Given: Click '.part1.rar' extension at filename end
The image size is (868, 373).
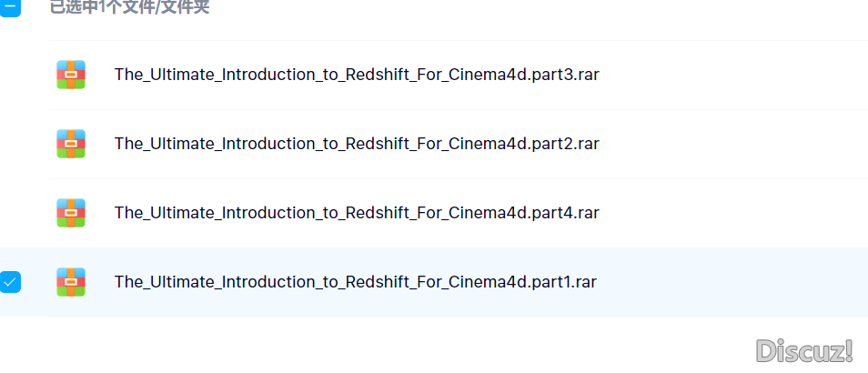Looking at the screenshot, I should pos(561,282).
